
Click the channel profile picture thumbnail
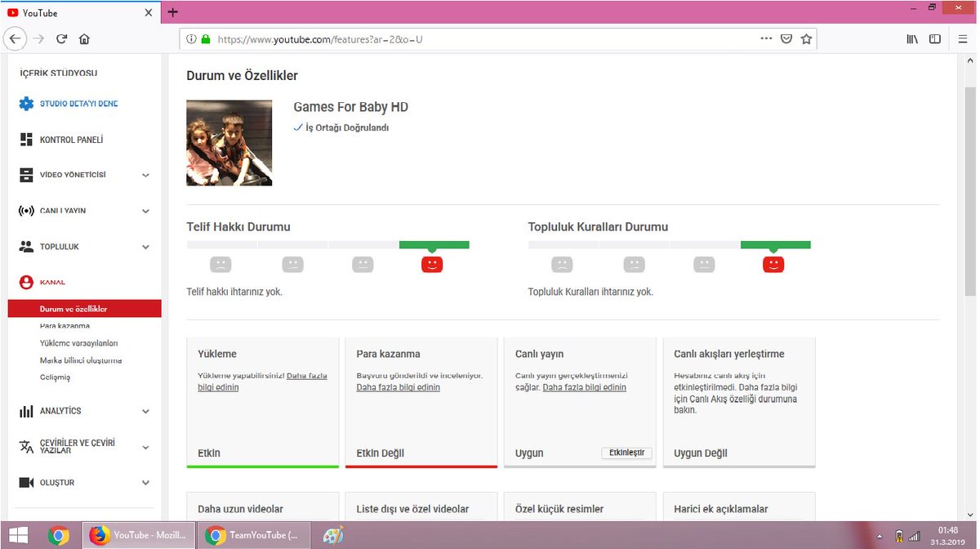point(229,143)
